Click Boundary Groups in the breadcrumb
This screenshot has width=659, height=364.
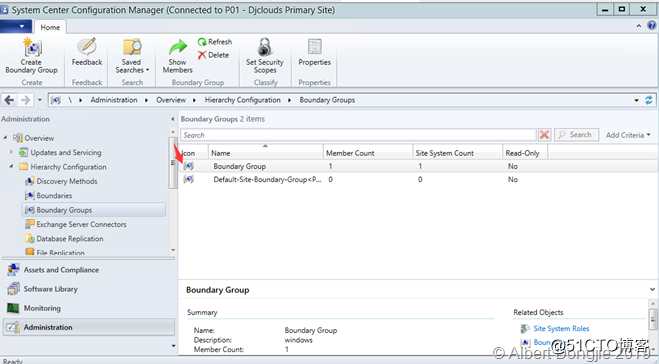(327, 100)
